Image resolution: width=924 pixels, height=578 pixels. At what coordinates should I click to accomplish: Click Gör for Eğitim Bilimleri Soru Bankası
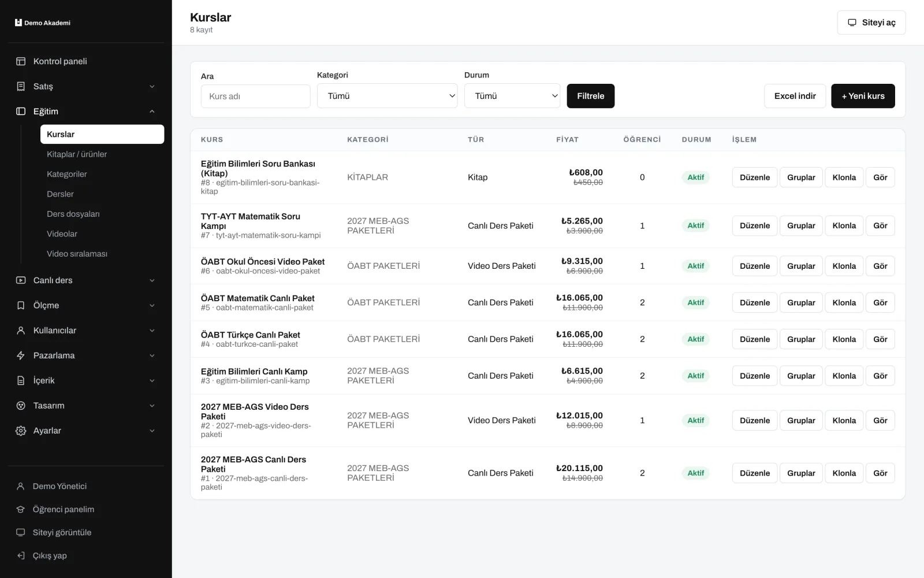coord(880,177)
